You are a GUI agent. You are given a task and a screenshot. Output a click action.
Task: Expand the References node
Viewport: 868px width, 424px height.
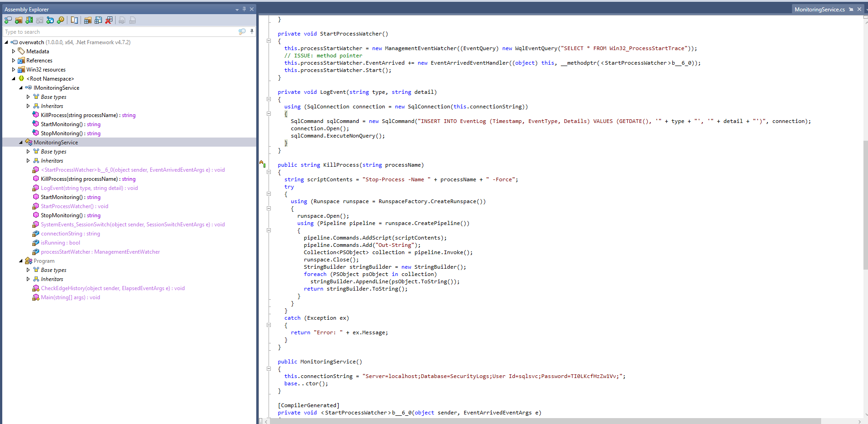coord(14,60)
